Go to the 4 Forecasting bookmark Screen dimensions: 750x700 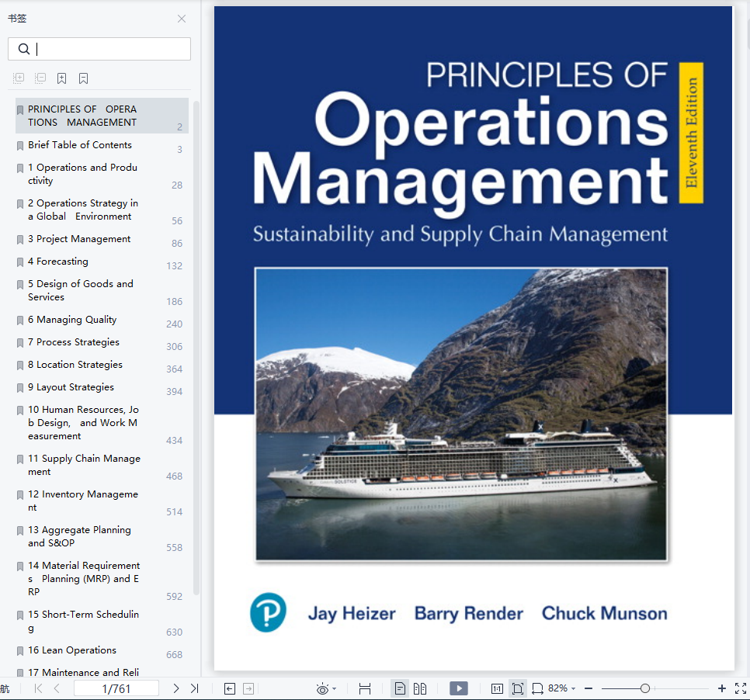pyautogui.click(x=102, y=262)
